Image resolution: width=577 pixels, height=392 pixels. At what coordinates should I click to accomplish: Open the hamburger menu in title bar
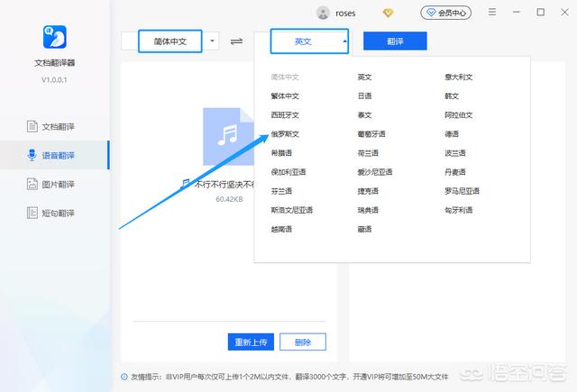point(491,14)
